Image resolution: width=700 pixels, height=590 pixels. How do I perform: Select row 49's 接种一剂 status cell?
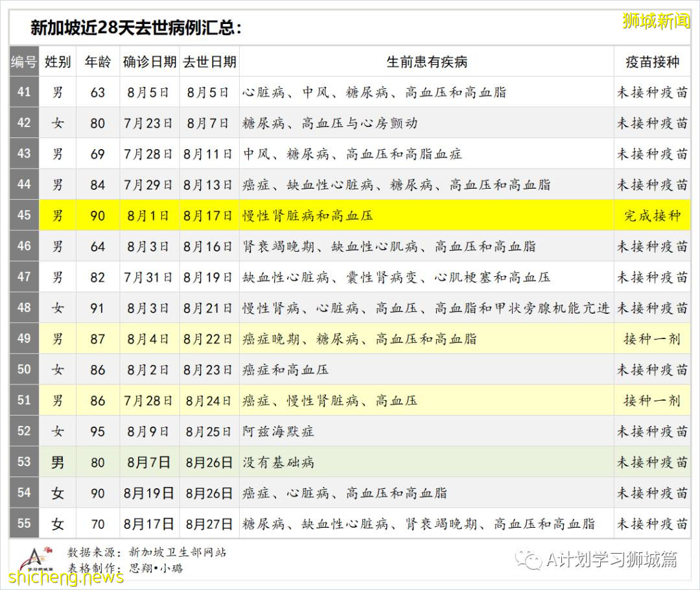point(652,338)
